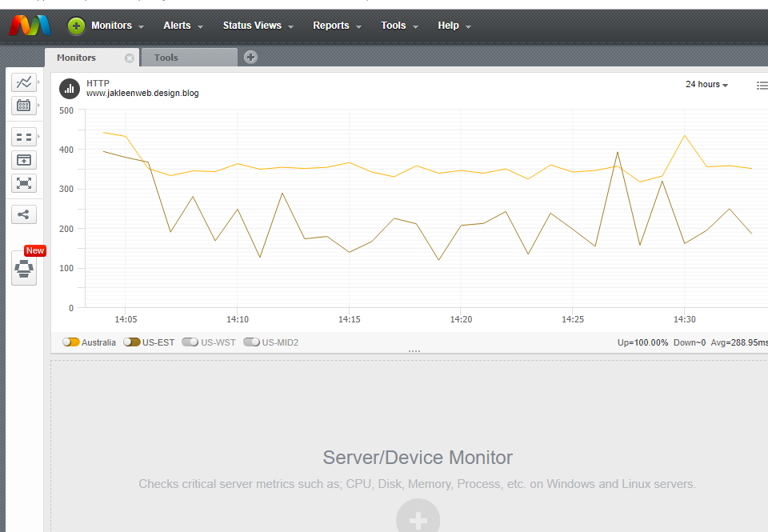Open sharing options via the share icon
Screen dimensions: 768x532
coord(23,214)
